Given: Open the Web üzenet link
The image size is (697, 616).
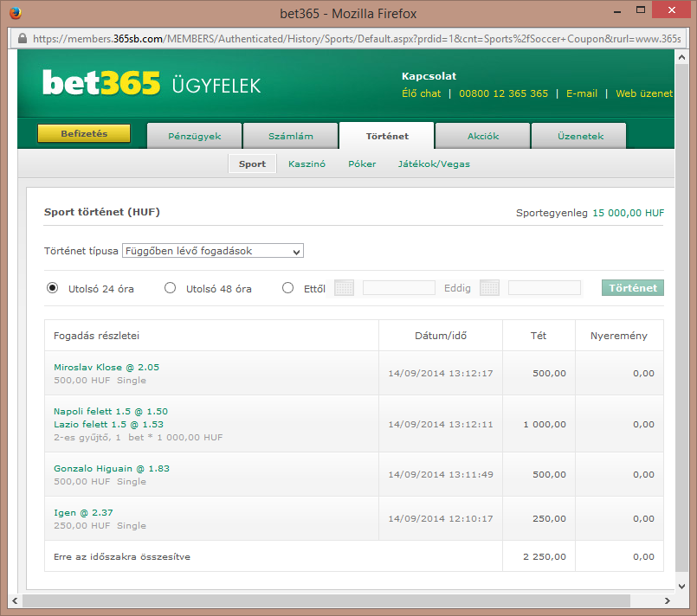Looking at the screenshot, I should [x=644, y=93].
